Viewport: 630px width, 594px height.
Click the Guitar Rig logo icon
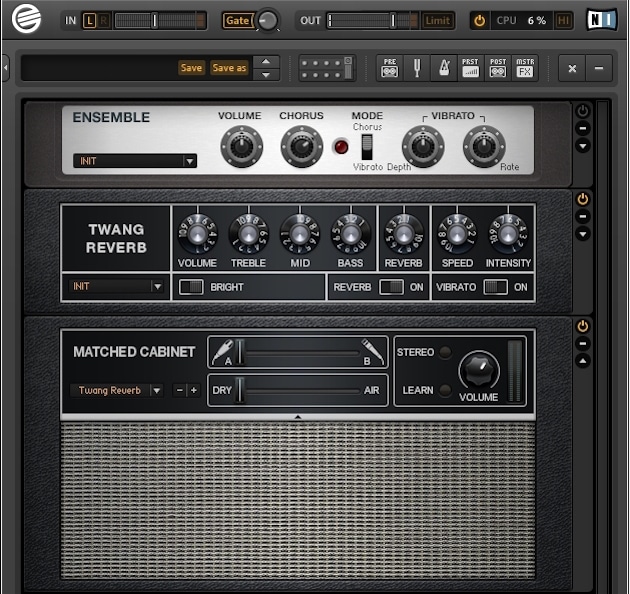26,19
